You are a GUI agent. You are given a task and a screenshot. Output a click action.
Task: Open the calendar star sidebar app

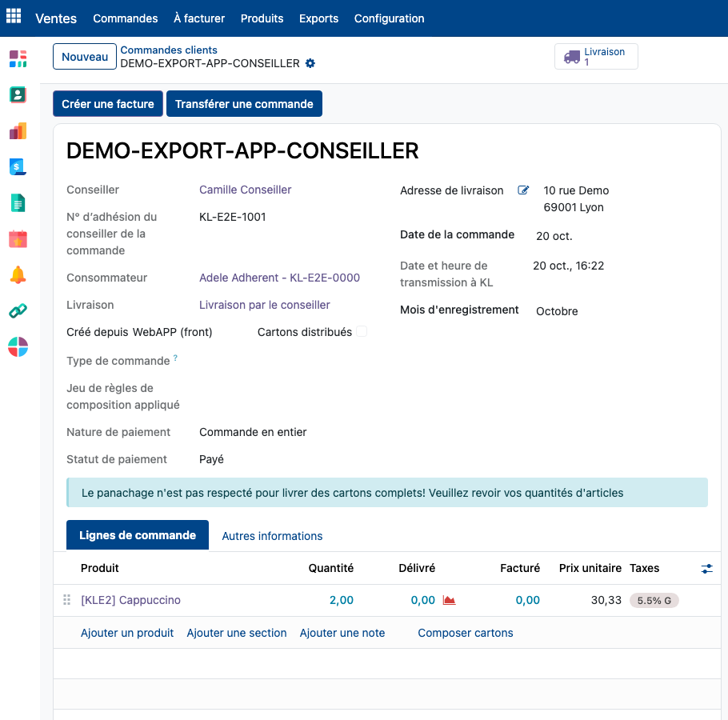pos(18,239)
